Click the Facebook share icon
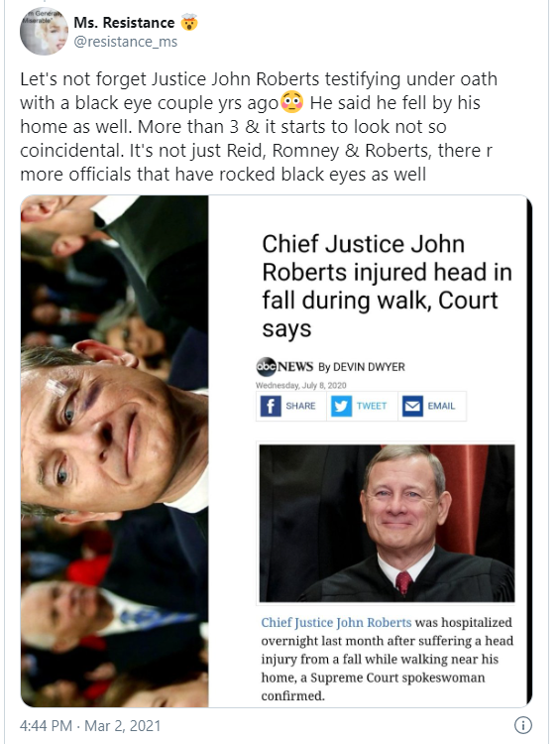 271,406
